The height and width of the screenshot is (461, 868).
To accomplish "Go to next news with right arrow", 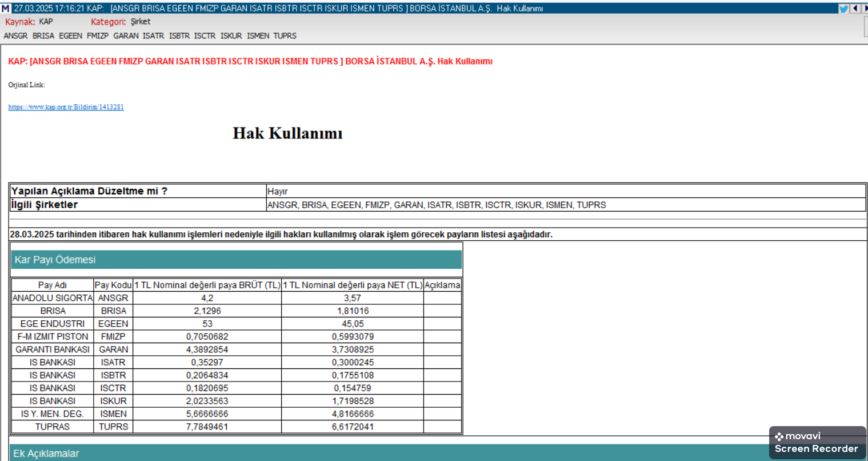I will pos(864,8).
